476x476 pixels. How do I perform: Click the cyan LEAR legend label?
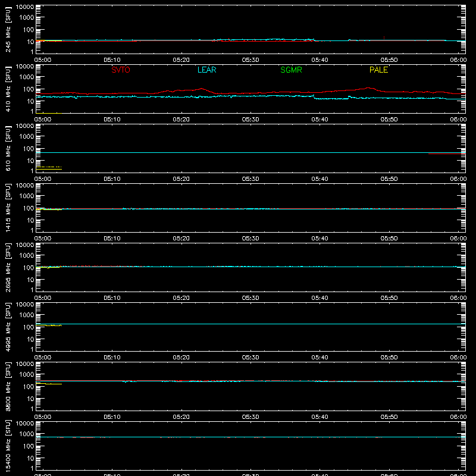[206, 70]
